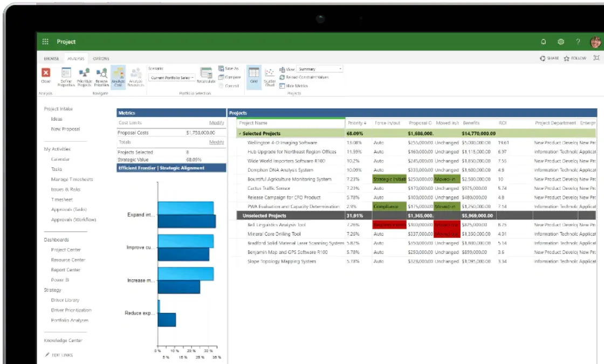
Task: Open the app launcher grid icon
Action: pos(45,42)
